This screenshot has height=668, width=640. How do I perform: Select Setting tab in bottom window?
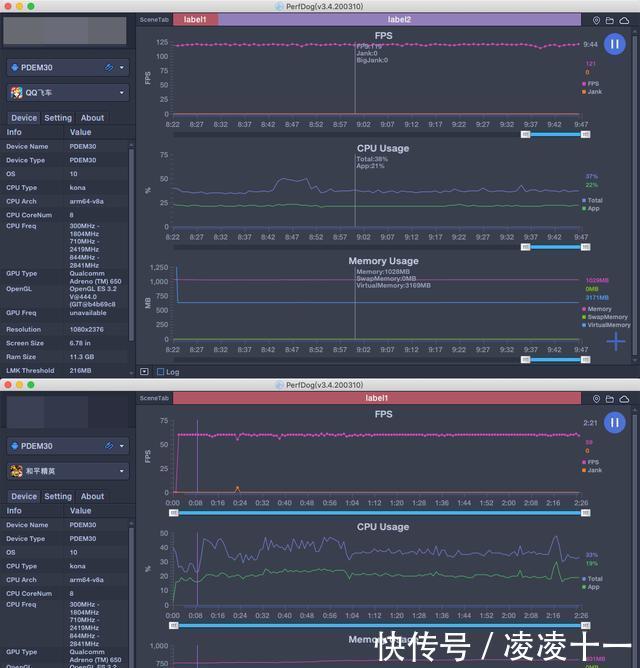[58, 496]
